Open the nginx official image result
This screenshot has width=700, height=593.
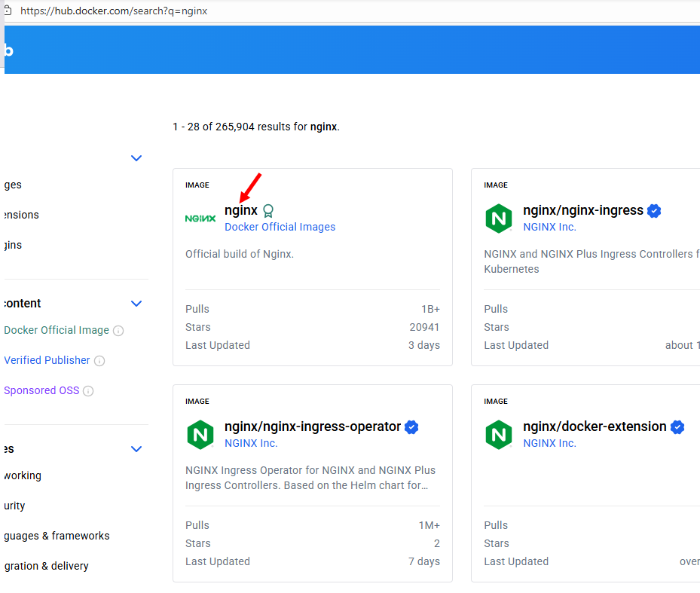(x=241, y=210)
